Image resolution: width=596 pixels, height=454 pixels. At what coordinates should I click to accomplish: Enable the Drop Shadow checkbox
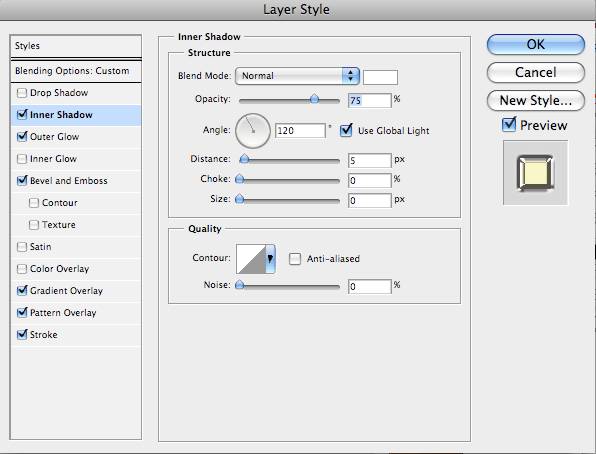[x=22, y=93]
